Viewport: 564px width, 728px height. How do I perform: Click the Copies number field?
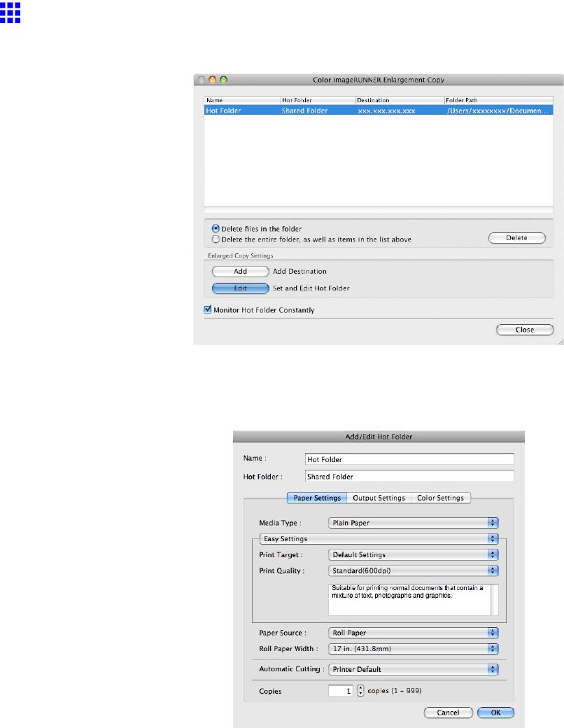341,691
